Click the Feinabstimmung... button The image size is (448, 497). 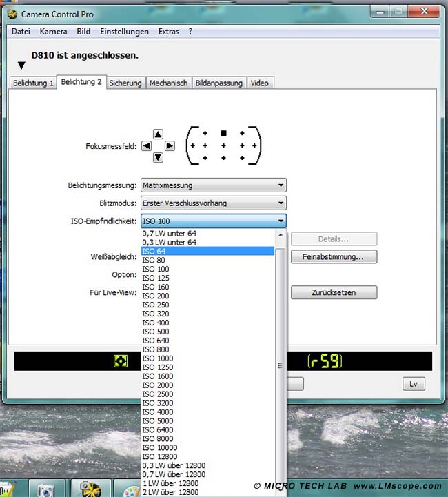[334, 256]
